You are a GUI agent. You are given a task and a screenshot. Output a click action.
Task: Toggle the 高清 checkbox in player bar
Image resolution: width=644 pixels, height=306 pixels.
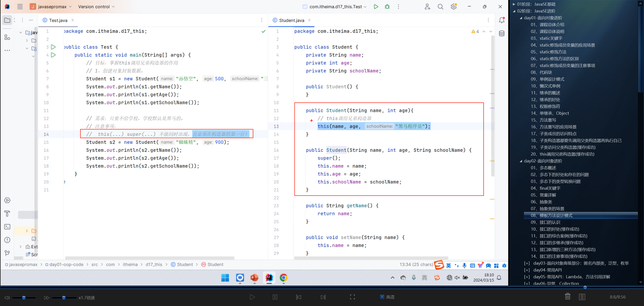pyautogui.click(x=382, y=297)
